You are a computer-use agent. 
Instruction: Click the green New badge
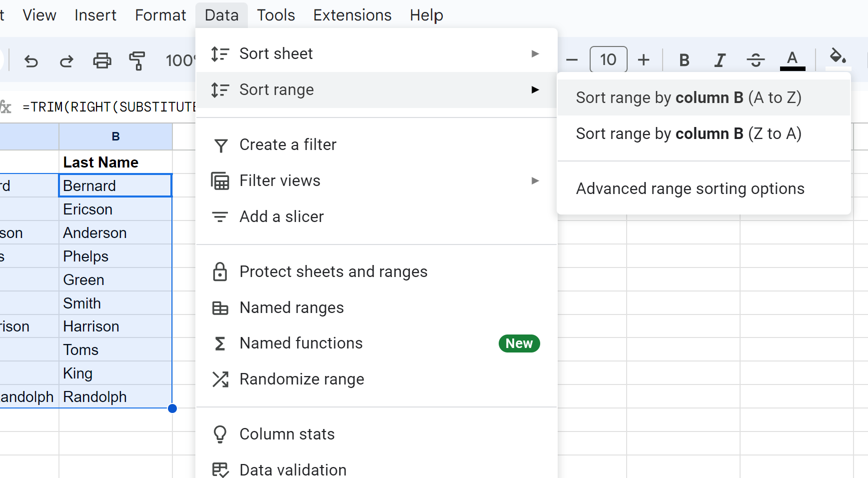pyautogui.click(x=519, y=343)
